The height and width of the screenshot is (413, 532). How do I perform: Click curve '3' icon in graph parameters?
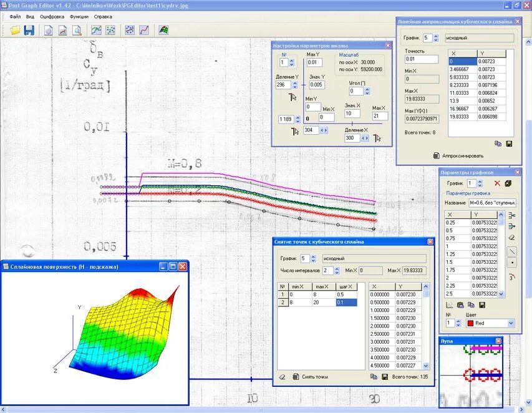512,276
